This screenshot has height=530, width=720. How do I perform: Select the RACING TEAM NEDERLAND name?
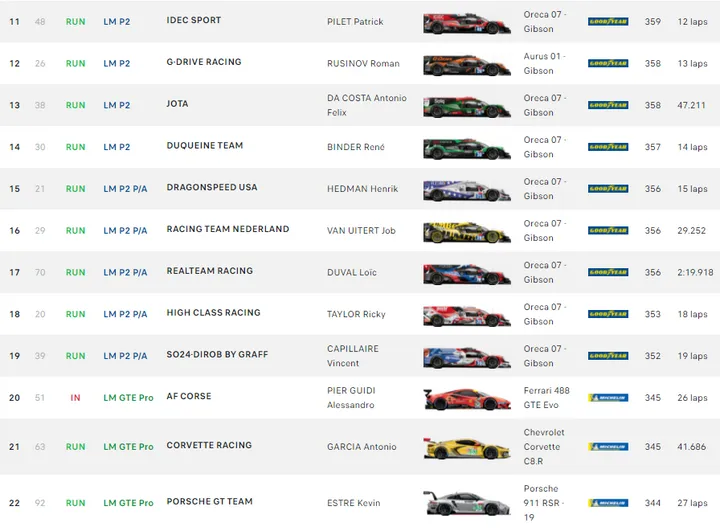[x=228, y=229]
